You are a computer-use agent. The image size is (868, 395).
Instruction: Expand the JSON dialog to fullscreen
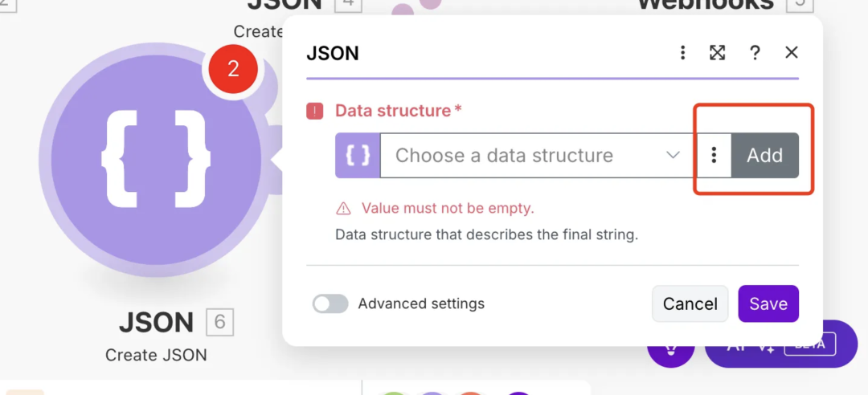[718, 53]
